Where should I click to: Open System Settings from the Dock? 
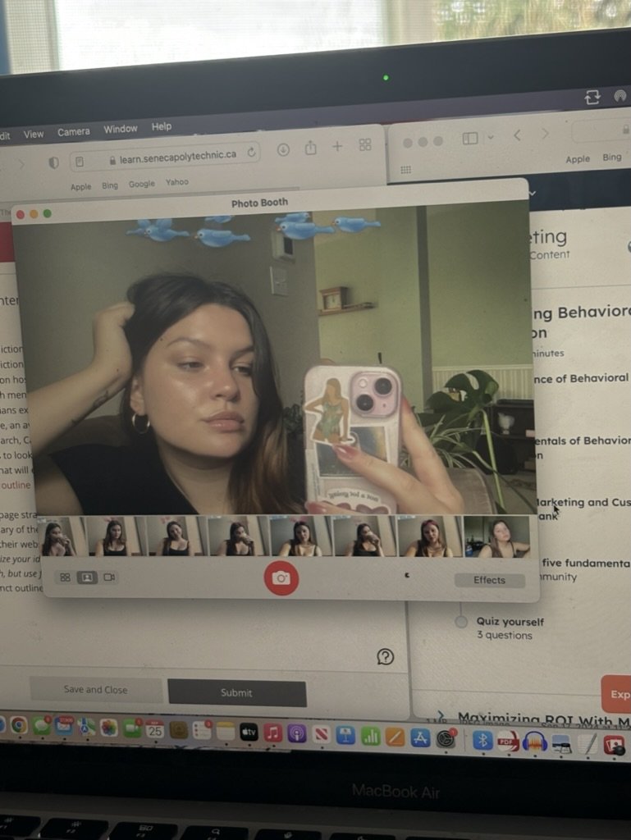445,739
